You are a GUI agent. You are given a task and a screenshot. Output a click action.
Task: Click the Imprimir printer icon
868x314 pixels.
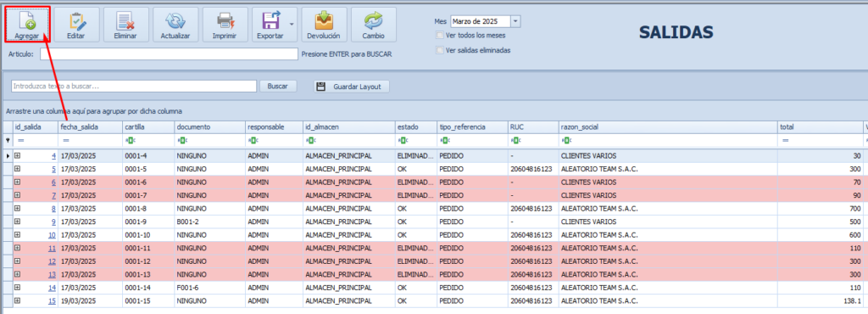225,21
